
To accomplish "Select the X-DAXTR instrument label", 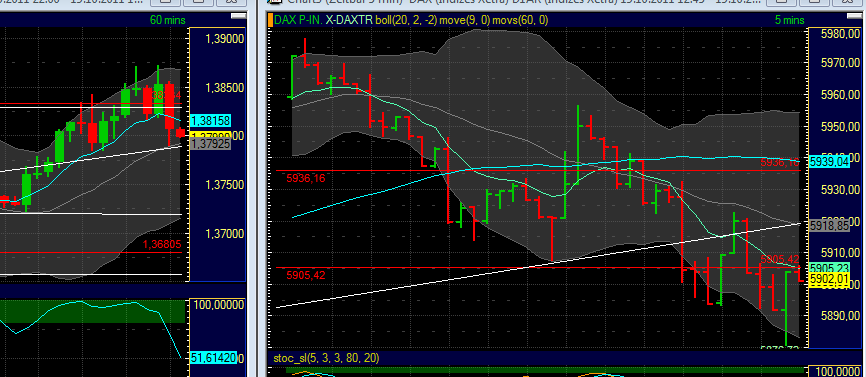I will click(349, 20).
